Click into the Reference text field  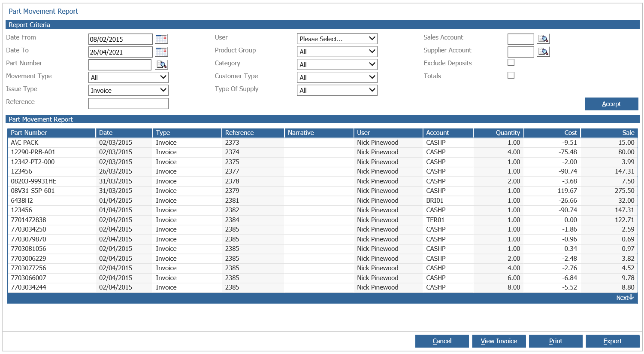pyautogui.click(x=128, y=104)
